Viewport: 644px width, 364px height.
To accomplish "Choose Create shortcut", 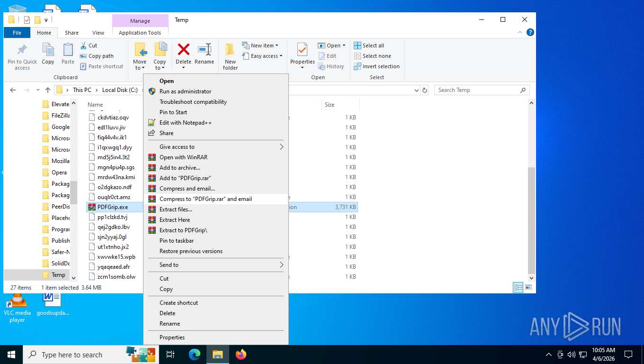I will tap(216, 303).
